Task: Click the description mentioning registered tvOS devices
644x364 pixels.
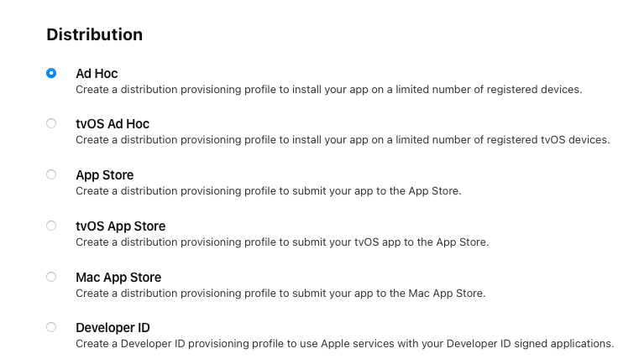Action: point(343,140)
